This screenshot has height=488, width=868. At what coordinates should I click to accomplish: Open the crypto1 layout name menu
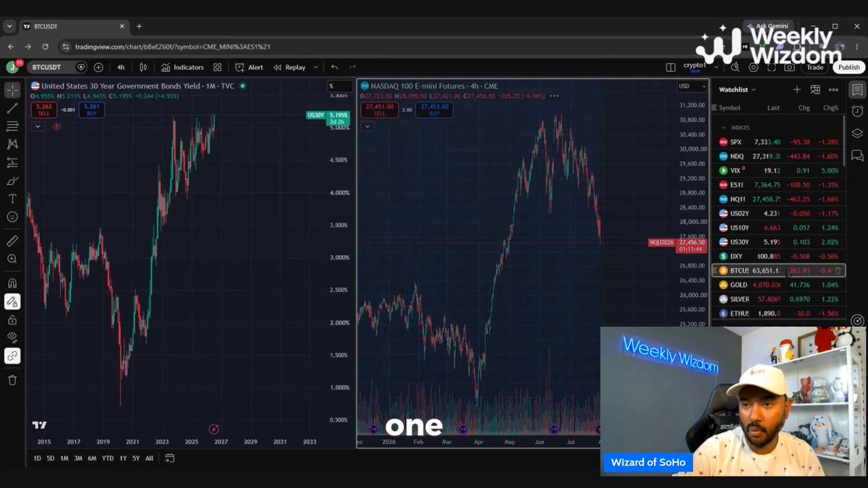(696, 67)
